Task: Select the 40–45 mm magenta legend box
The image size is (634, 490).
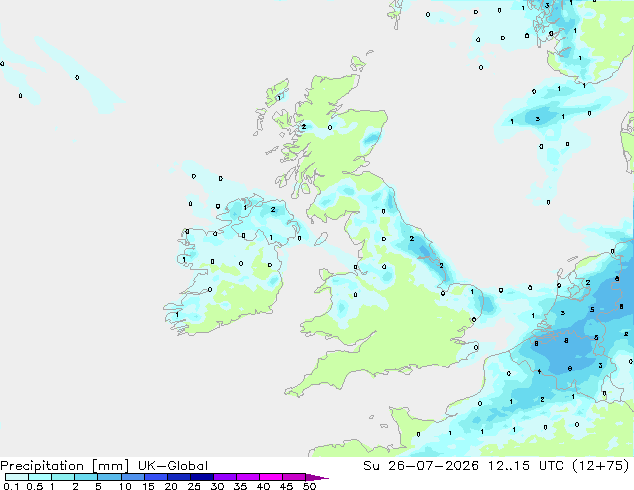Action: 271,477
